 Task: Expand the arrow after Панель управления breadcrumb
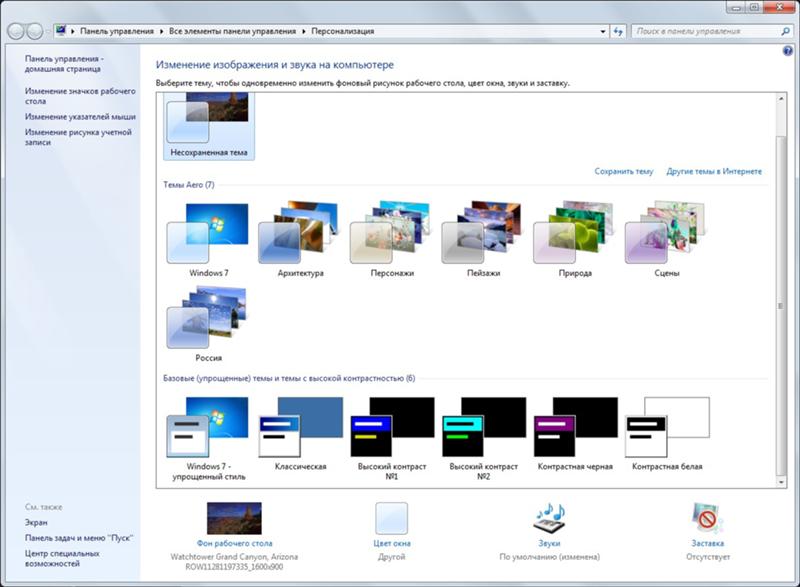[161, 31]
